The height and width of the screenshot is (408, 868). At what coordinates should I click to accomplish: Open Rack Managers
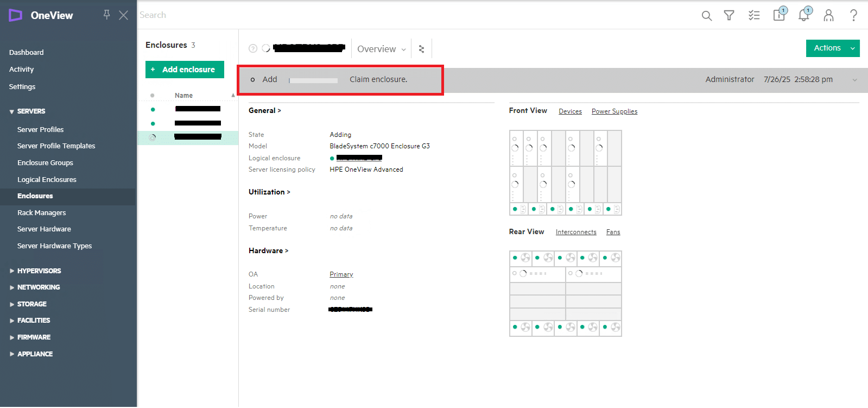(41, 212)
